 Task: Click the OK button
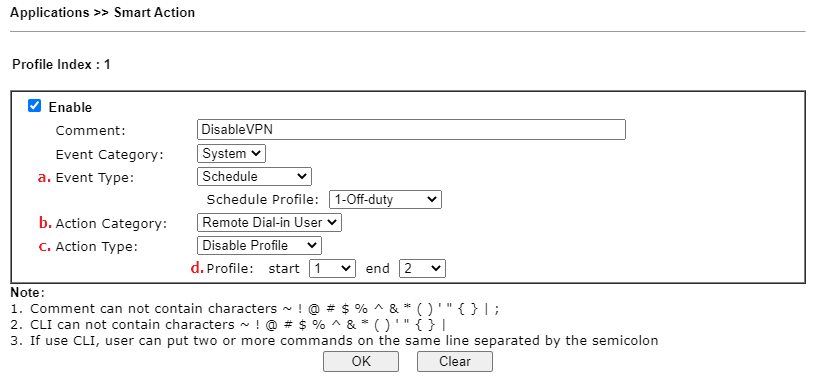pyautogui.click(x=360, y=361)
